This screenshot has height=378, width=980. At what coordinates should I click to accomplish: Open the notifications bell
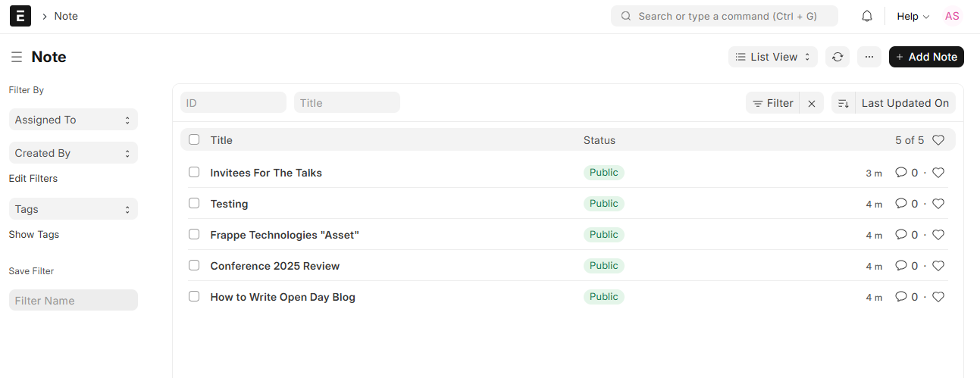pos(867,16)
